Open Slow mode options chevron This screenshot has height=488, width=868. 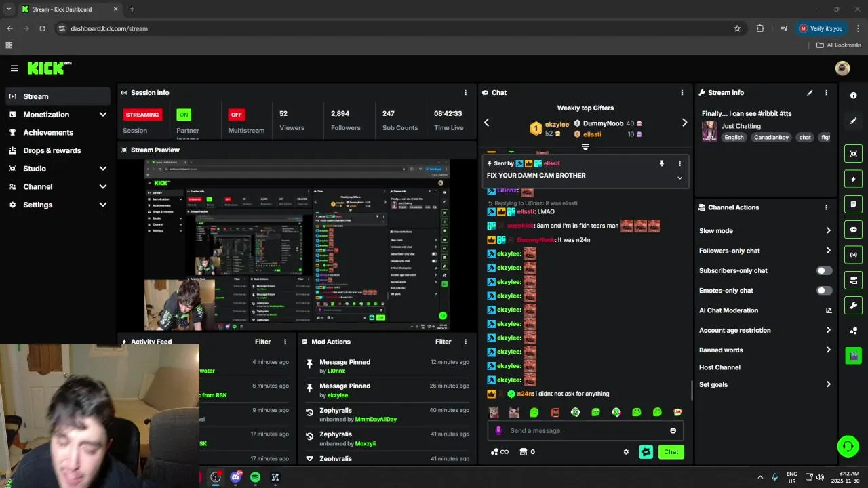pyautogui.click(x=828, y=231)
